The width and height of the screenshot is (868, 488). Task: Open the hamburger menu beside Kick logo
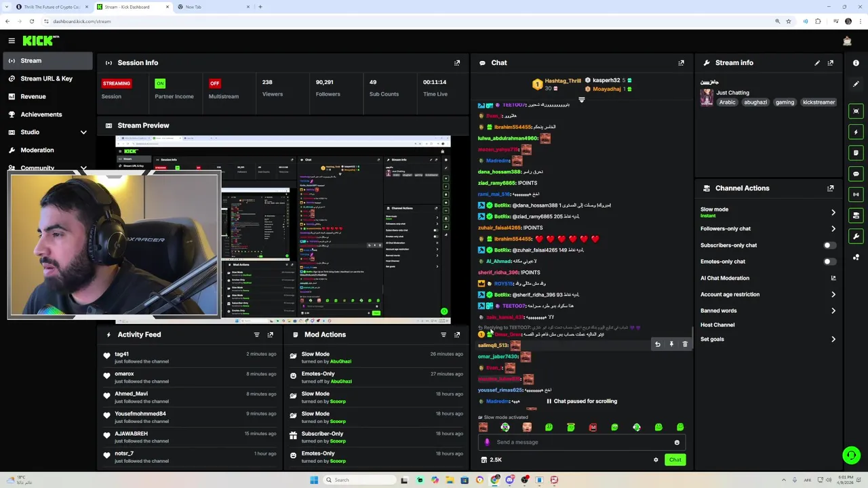pyautogui.click(x=12, y=41)
